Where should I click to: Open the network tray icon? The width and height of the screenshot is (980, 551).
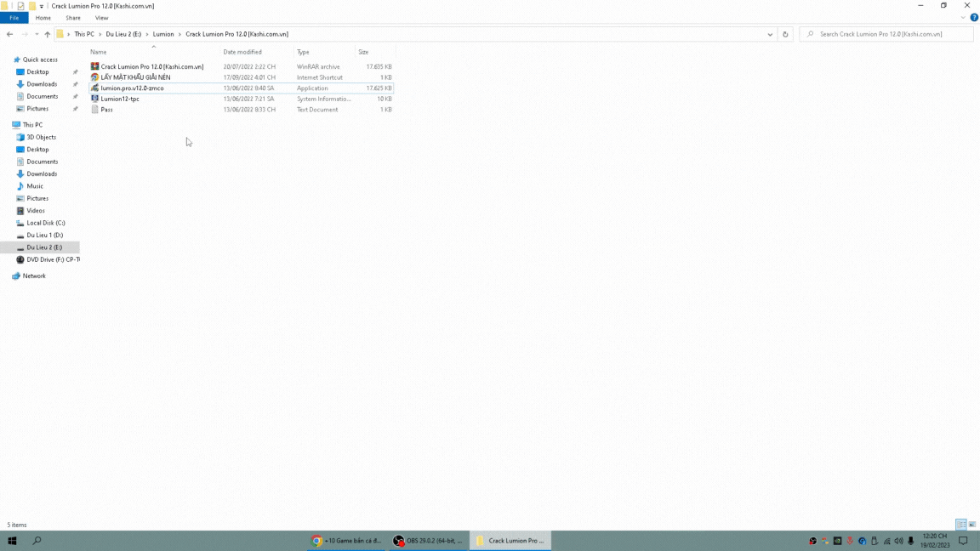(x=886, y=541)
